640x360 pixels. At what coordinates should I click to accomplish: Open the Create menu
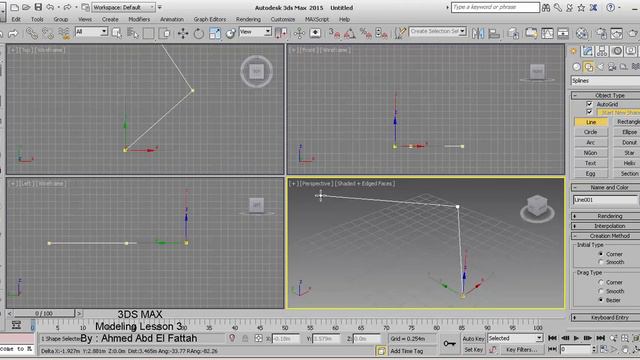pos(110,19)
